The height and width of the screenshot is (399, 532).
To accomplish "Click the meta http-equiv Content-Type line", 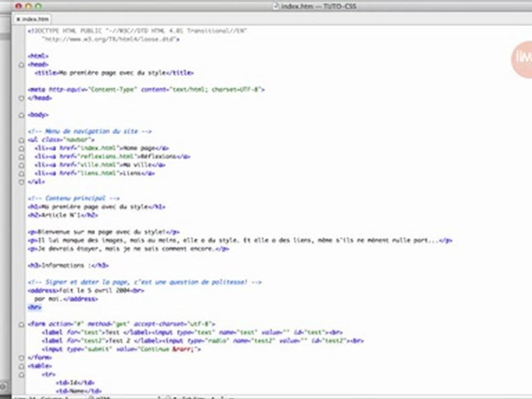I will coord(146,90).
